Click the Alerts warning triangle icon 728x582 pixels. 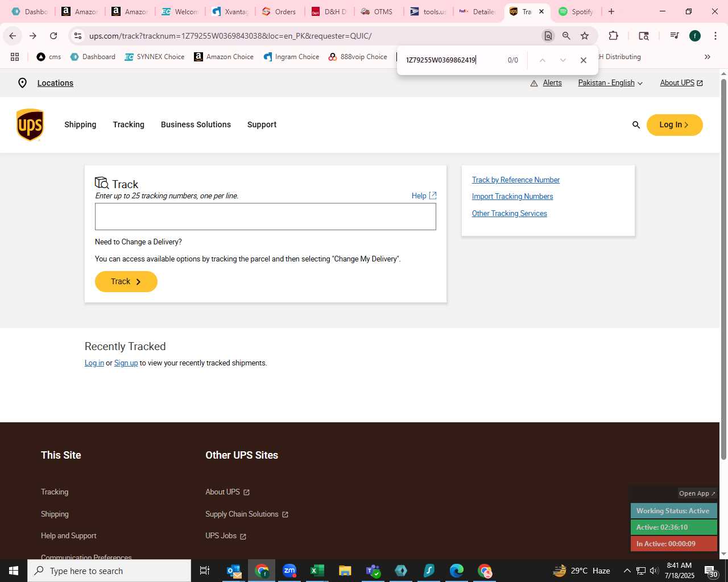[534, 83]
